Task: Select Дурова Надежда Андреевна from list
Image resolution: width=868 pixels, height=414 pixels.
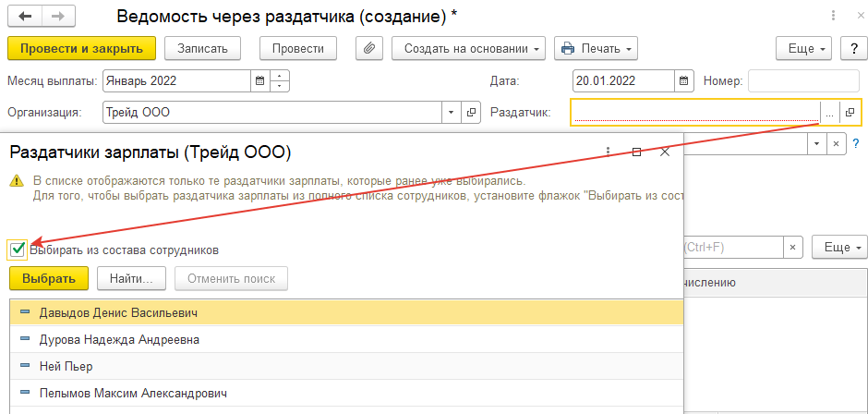Action: click(x=119, y=339)
